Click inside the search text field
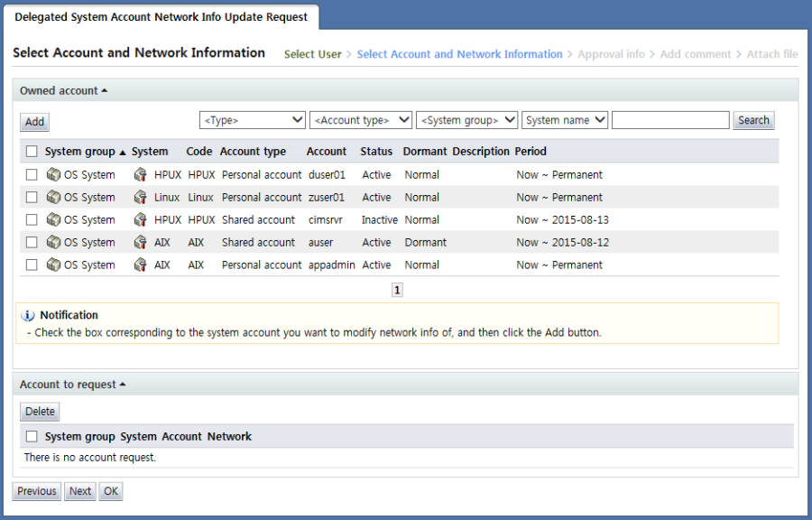 (669, 119)
